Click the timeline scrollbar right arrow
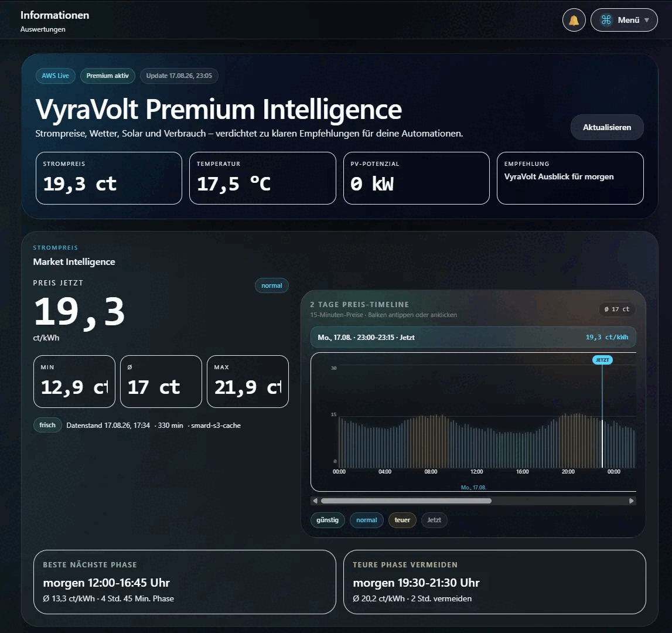Image resolution: width=672 pixels, height=633 pixels. click(632, 501)
